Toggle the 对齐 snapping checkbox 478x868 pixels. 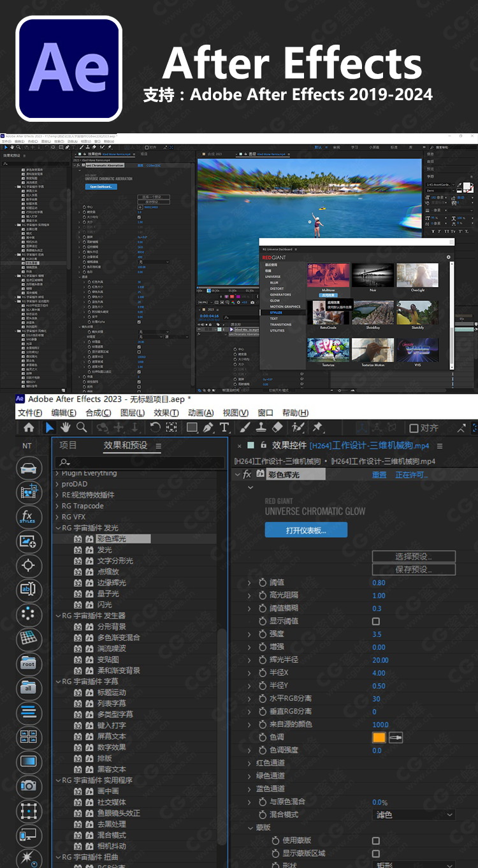[x=414, y=428]
